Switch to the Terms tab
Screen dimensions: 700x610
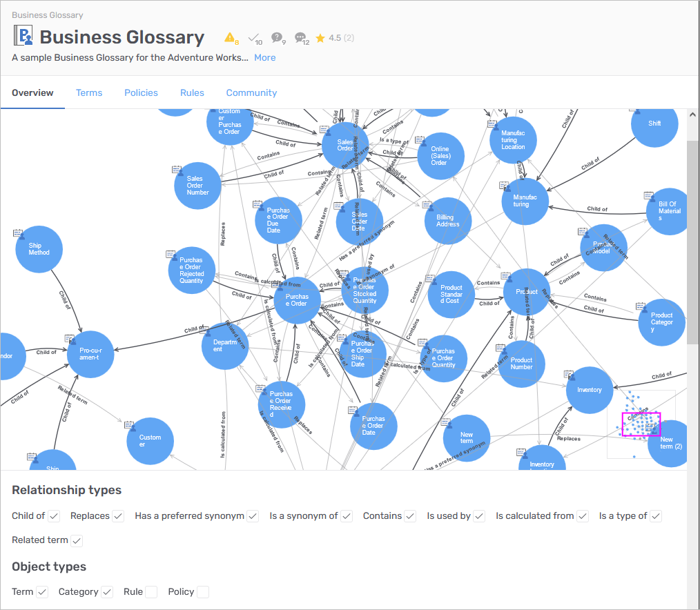89,92
